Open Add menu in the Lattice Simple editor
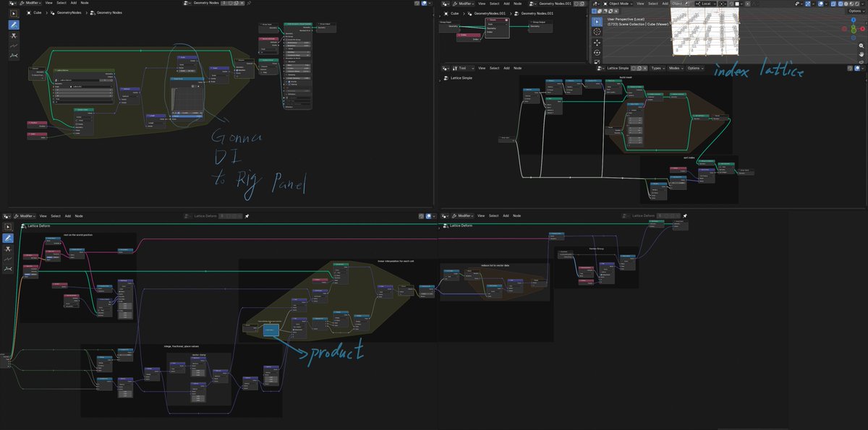The image size is (868, 430). (506, 68)
